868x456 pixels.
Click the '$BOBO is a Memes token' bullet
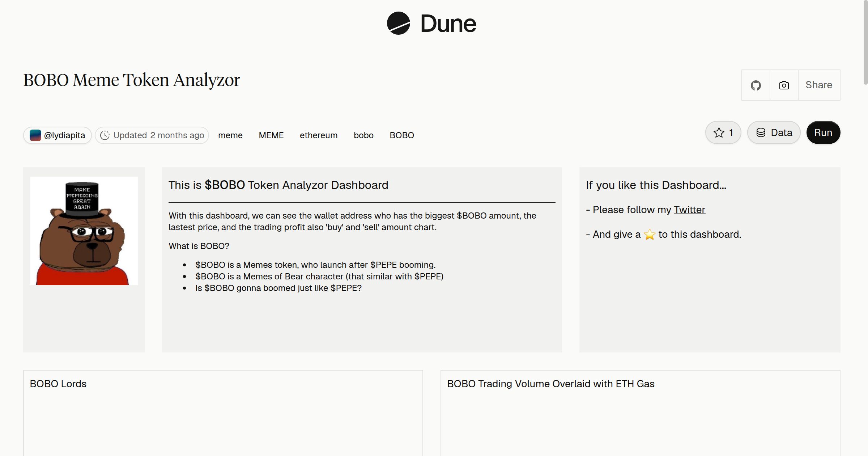coord(315,265)
